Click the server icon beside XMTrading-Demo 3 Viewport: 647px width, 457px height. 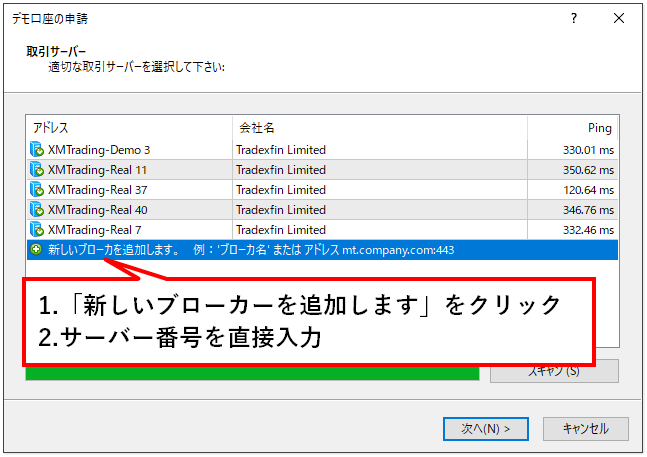click(x=37, y=149)
